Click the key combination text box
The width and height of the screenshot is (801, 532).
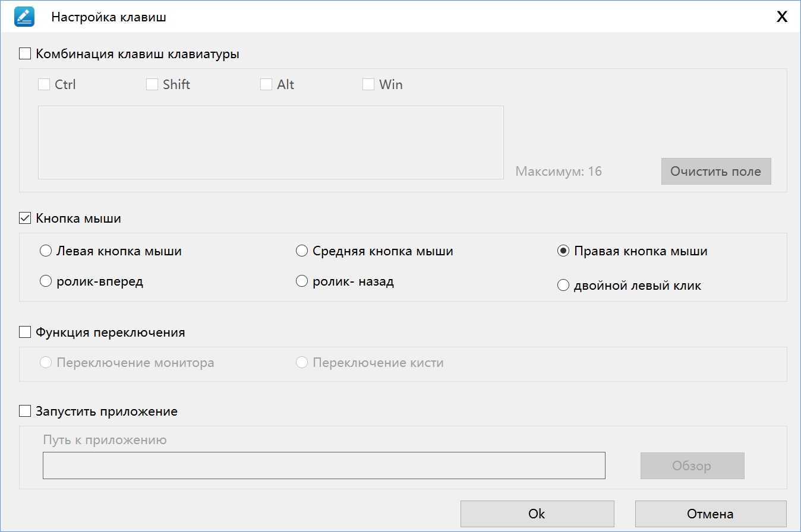point(270,142)
